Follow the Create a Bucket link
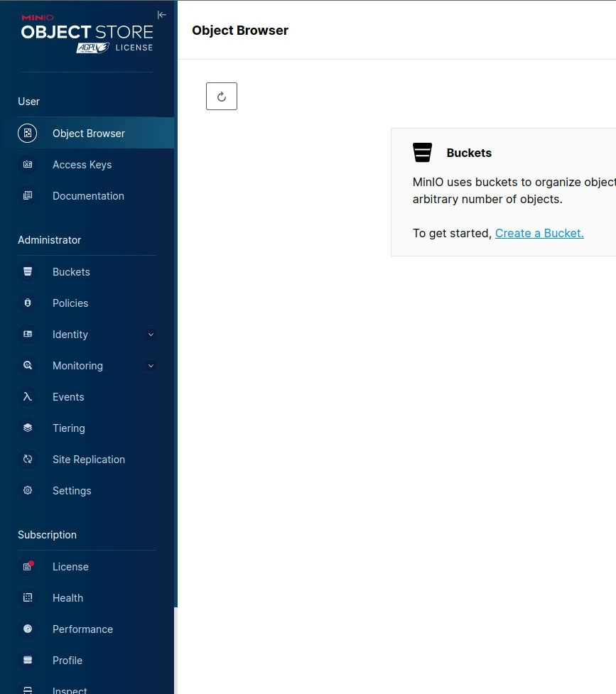 539,233
